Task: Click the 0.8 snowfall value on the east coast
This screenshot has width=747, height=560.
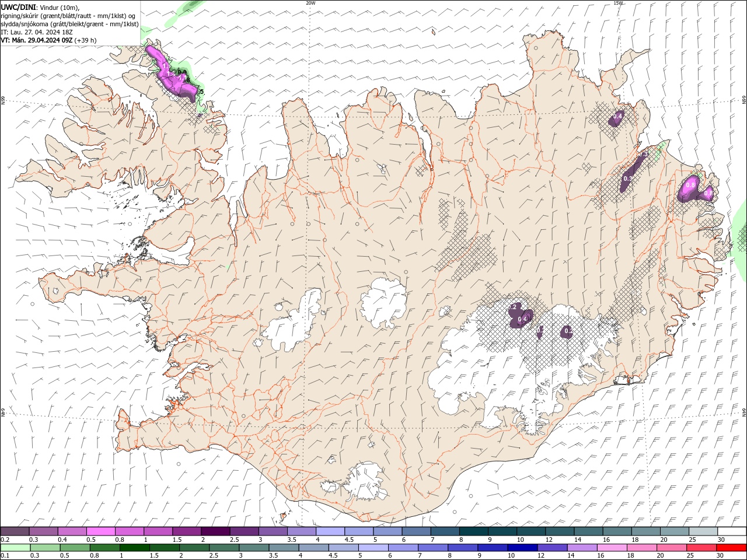Action: pyautogui.click(x=690, y=185)
